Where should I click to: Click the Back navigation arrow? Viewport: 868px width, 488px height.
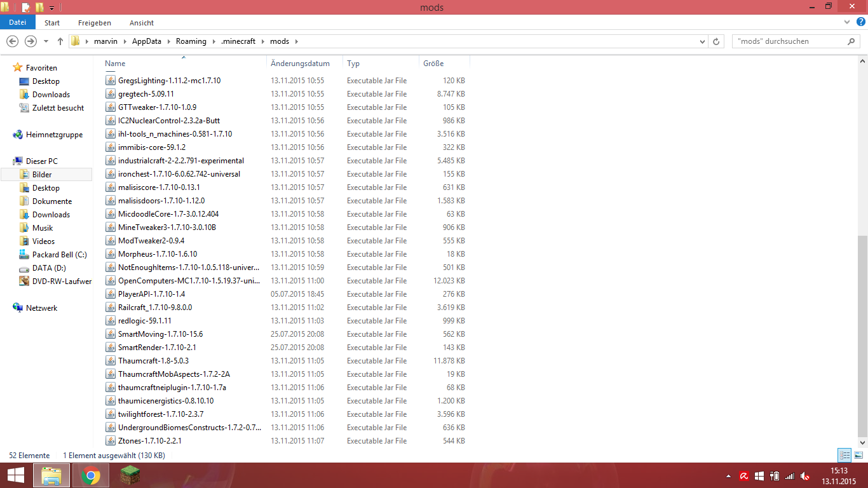coord(12,41)
